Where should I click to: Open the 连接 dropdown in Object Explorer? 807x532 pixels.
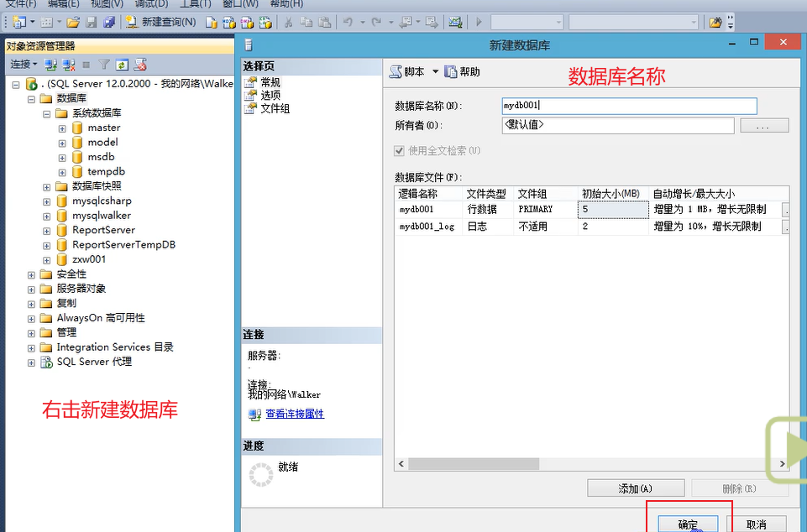pos(24,65)
